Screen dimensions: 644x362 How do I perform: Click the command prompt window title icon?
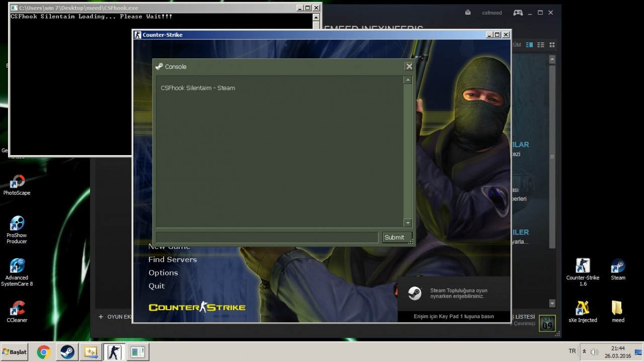(x=14, y=8)
